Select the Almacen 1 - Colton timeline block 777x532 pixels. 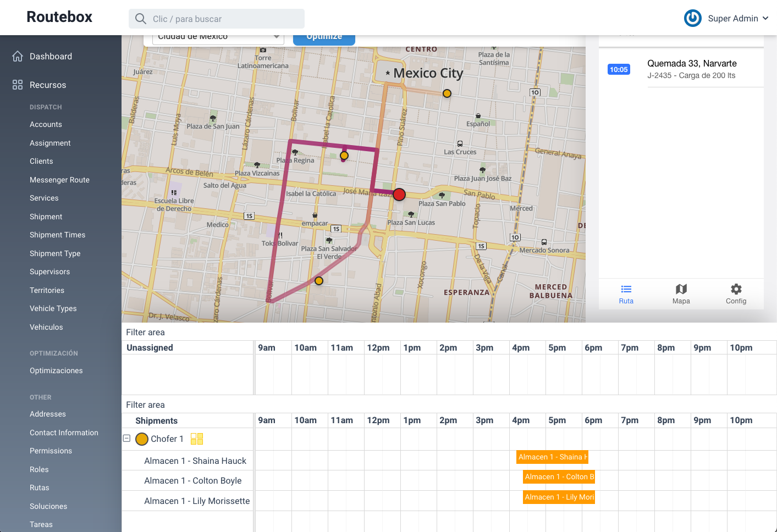tap(559, 476)
